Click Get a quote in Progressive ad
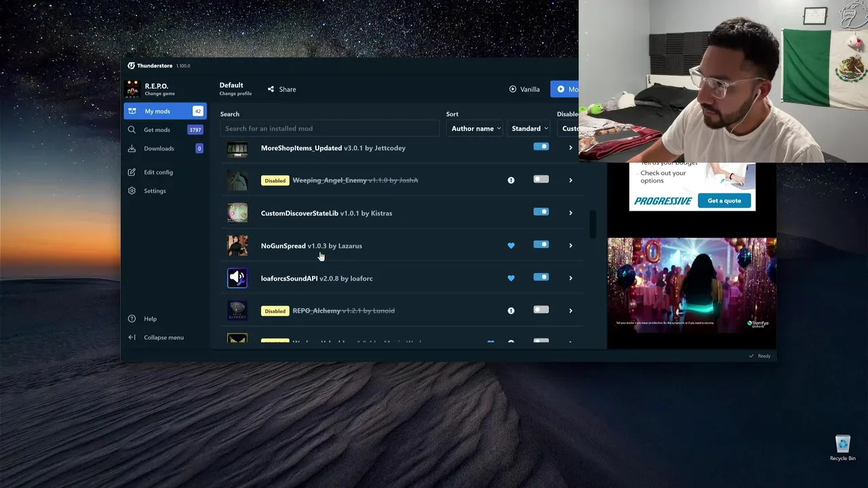The image size is (868, 488). click(724, 201)
